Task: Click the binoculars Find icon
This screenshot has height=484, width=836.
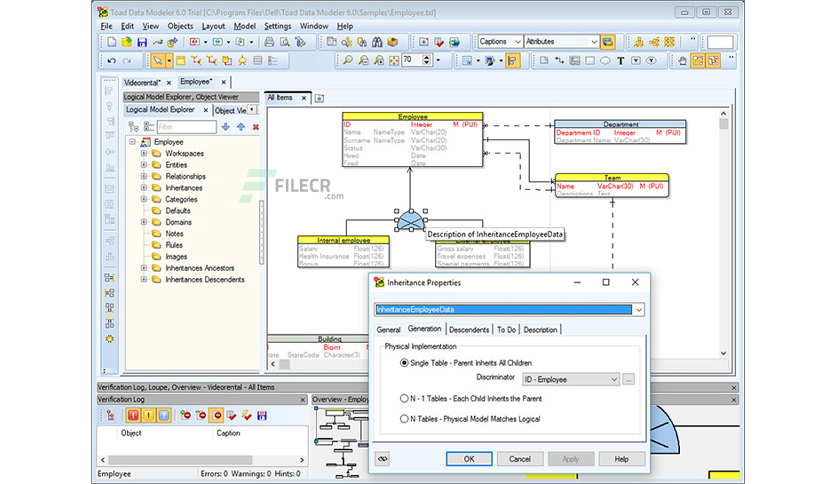Action: pos(377,42)
